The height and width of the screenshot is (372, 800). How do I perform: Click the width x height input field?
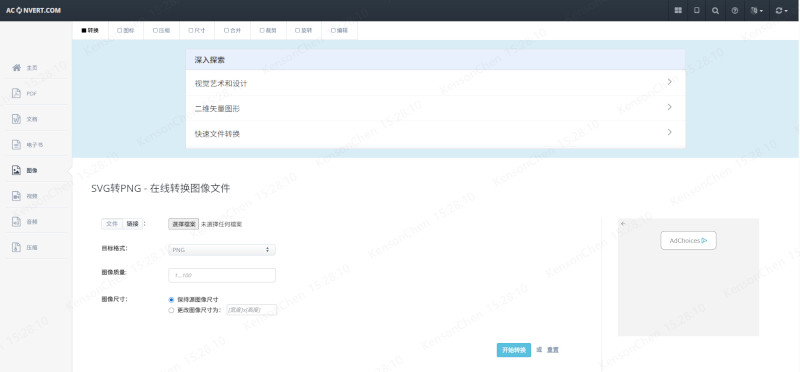coord(252,310)
